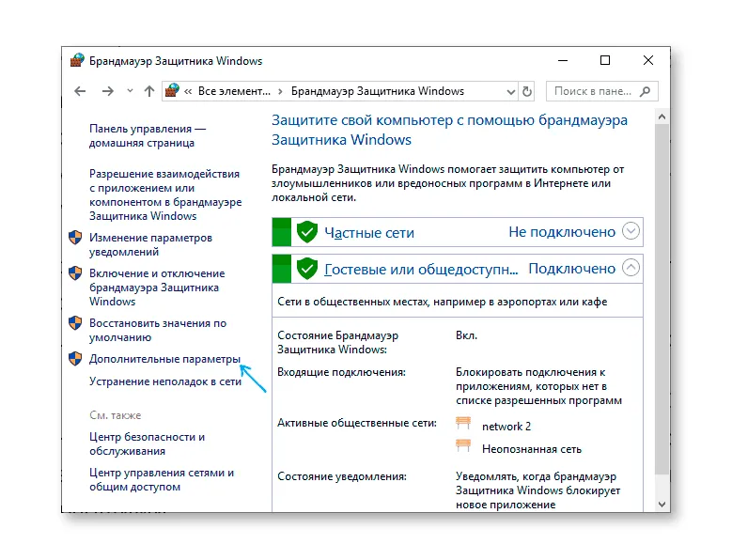
Task: Click shield icon beside Дополнительные параметры
Action: coord(75,359)
